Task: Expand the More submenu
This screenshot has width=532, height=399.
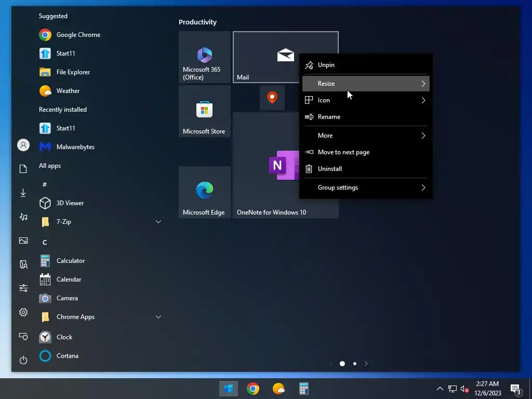Action: [x=366, y=136]
